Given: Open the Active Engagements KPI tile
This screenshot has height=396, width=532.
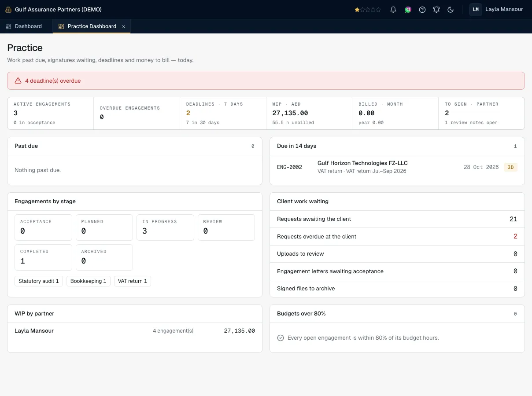Looking at the screenshot, I should [x=51, y=113].
